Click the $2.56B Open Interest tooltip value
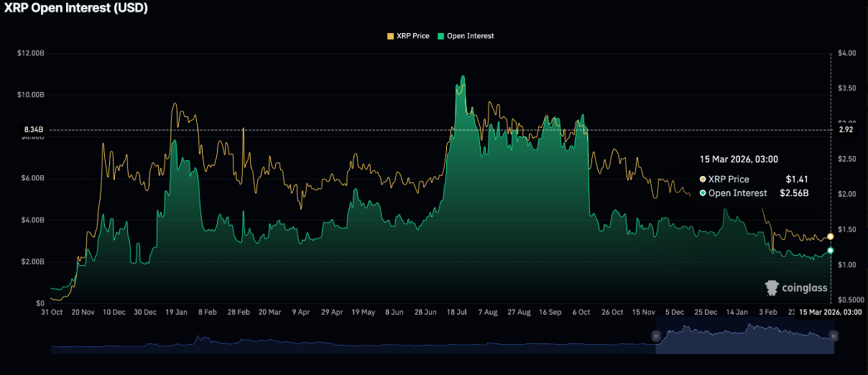 (792, 193)
